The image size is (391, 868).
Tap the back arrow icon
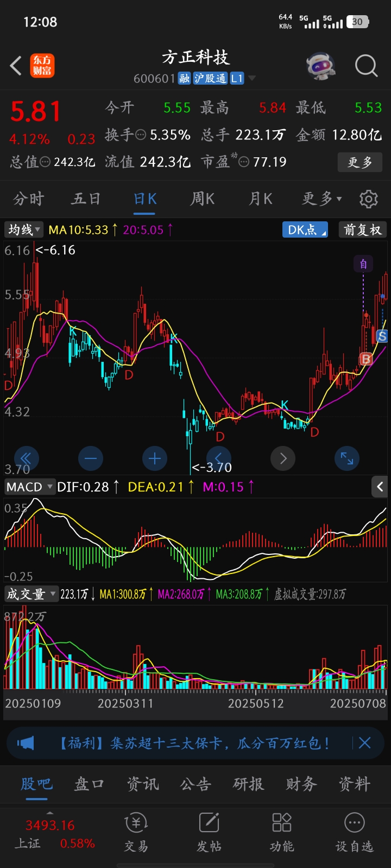point(16,66)
